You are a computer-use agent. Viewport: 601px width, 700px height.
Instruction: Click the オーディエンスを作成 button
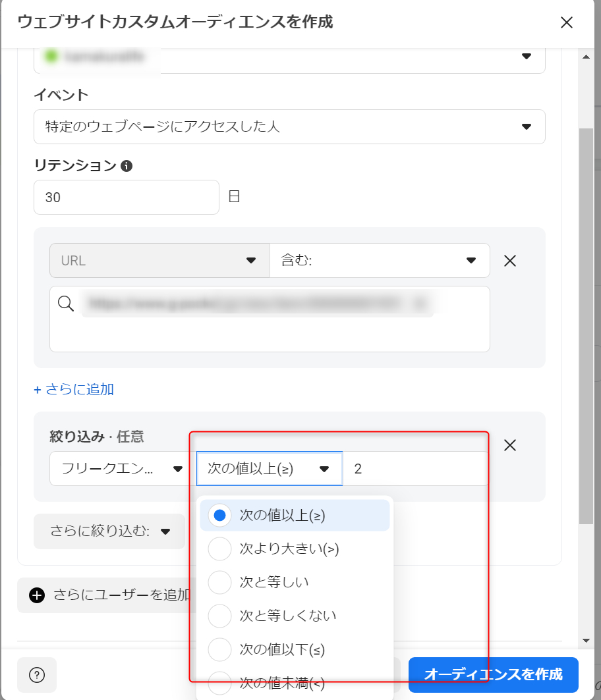pos(493,675)
